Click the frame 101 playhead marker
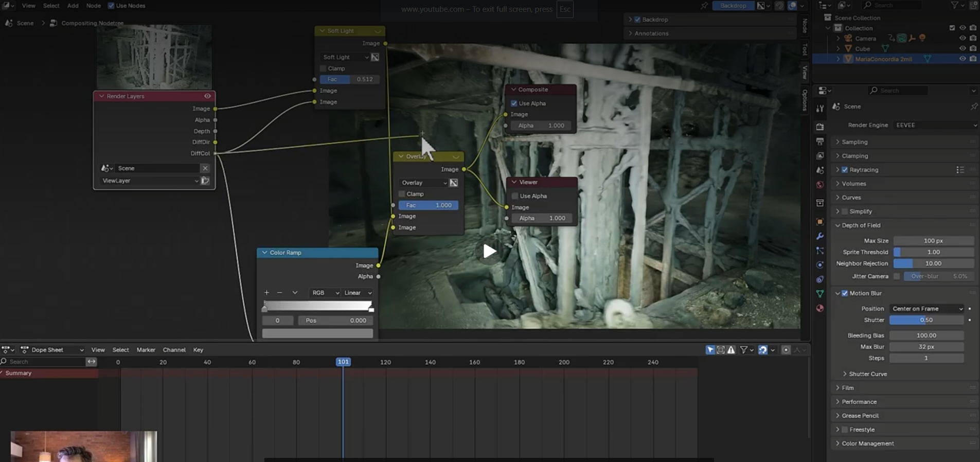This screenshot has width=980, height=462. pyautogui.click(x=343, y=362)
